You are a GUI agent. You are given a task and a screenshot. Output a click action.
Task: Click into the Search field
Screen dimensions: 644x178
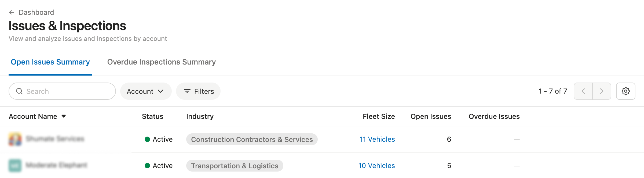click(x=67, y=91)
